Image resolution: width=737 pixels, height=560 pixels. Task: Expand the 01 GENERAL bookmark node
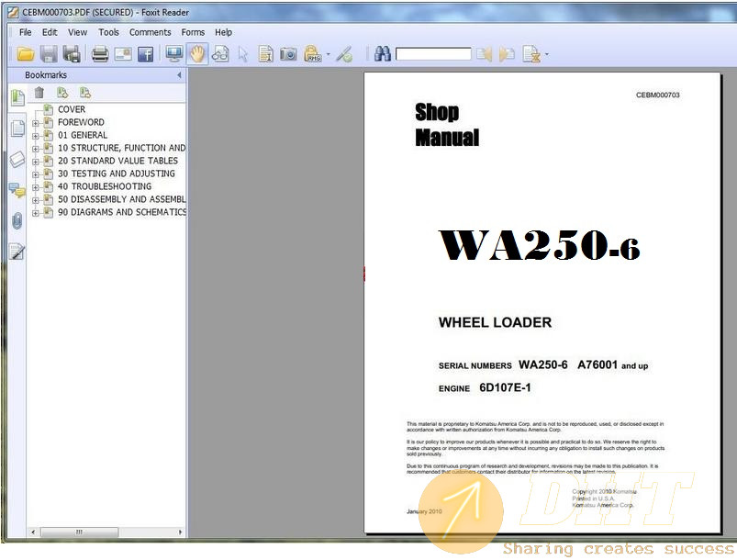pyautogui.click(x=36, y=136)
